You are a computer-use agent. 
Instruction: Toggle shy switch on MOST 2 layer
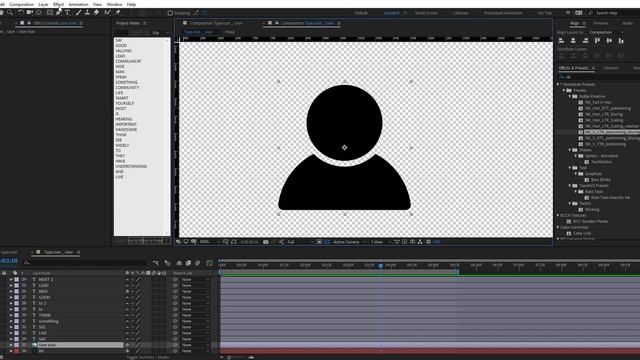click(127, 280)
